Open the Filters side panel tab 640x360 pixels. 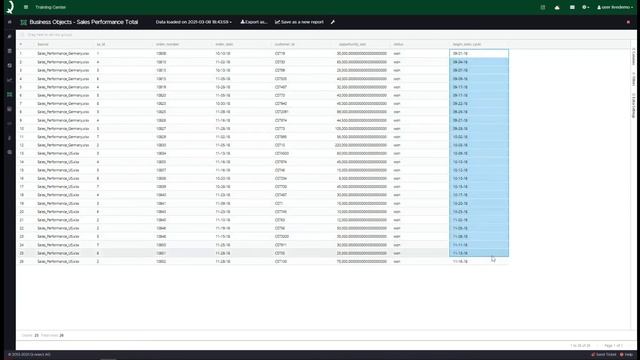634,79
